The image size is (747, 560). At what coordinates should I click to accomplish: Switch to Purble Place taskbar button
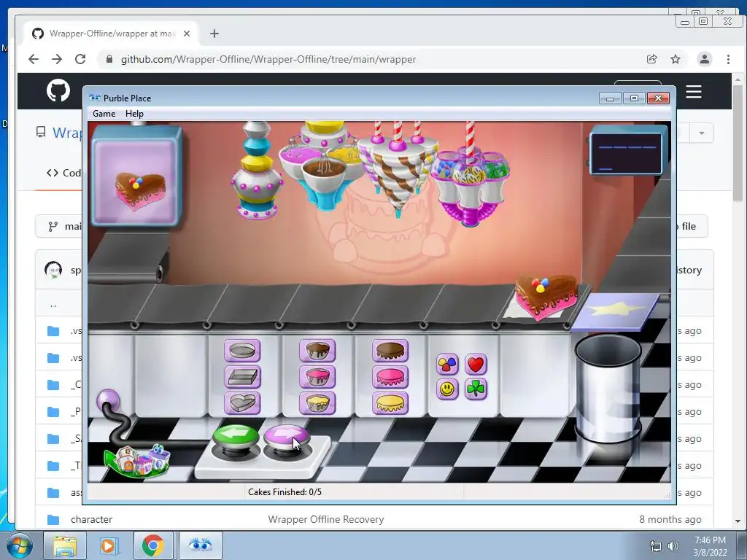click(200, 545)
